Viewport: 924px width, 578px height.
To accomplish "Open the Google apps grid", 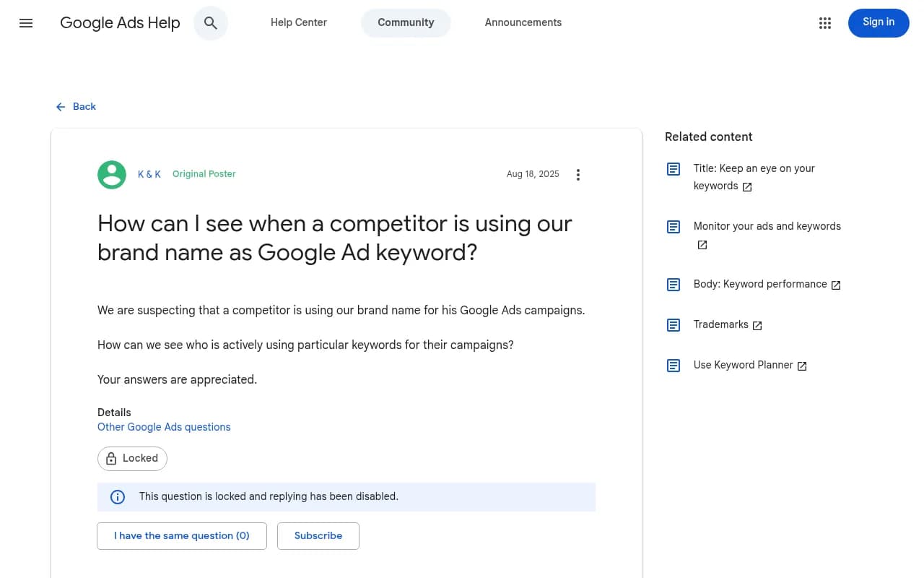I will click(825, 23).
